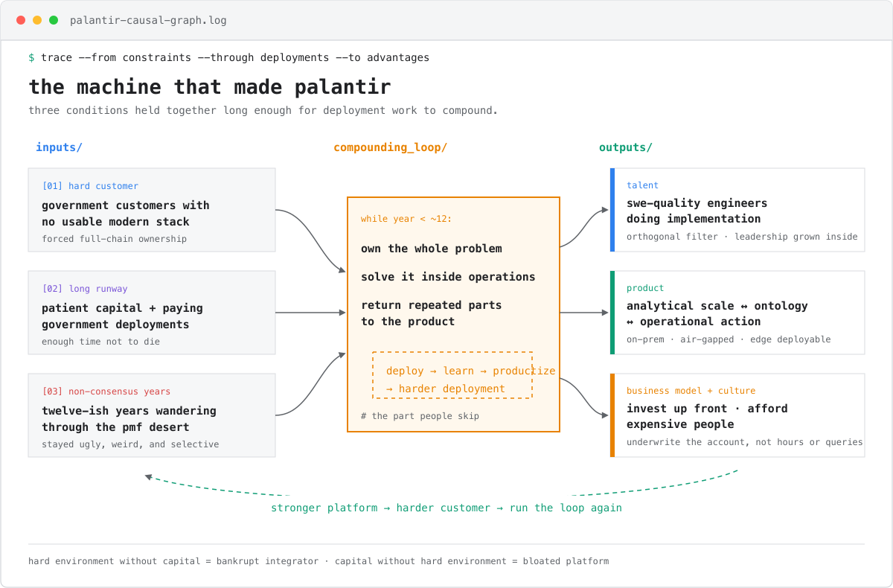Screen dimensions: 893x588
Task: Click 'on-prem · air-gapped · edge deployable' caption
Action: pyautogui.click(x=729, y=339)
